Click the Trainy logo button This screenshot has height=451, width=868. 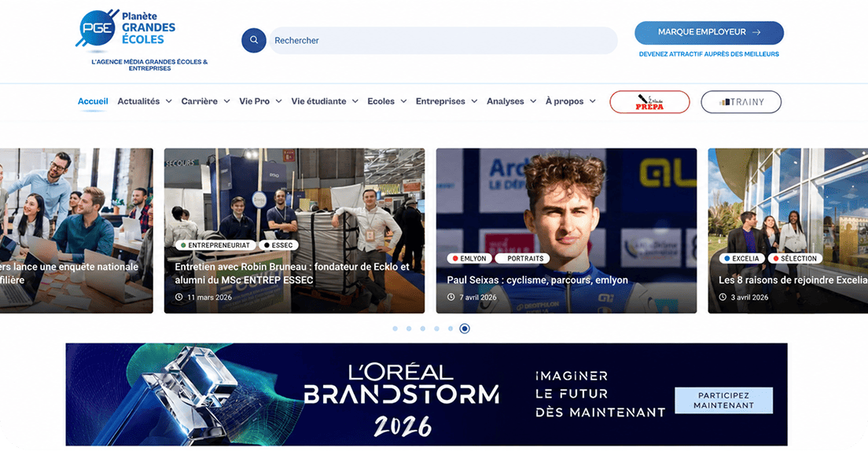coord(741,102)
